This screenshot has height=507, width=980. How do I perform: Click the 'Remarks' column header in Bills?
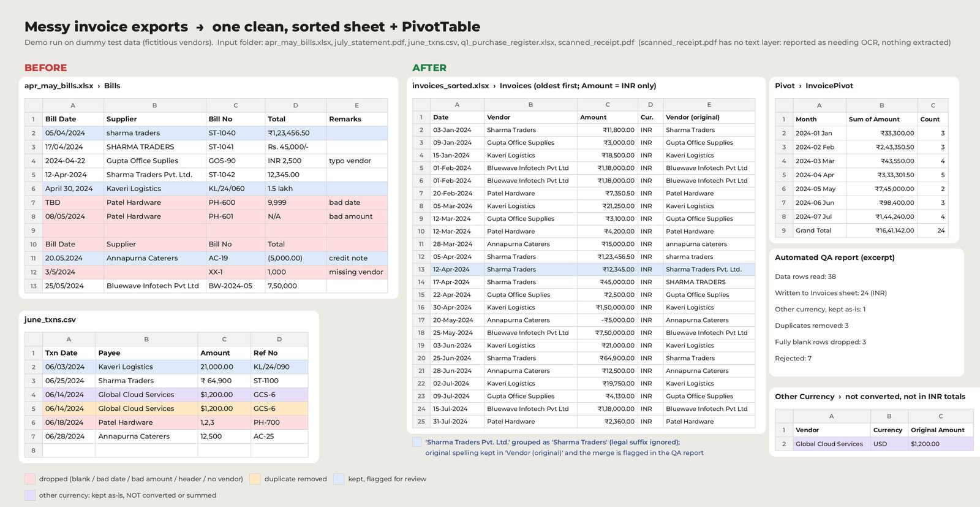357,119
